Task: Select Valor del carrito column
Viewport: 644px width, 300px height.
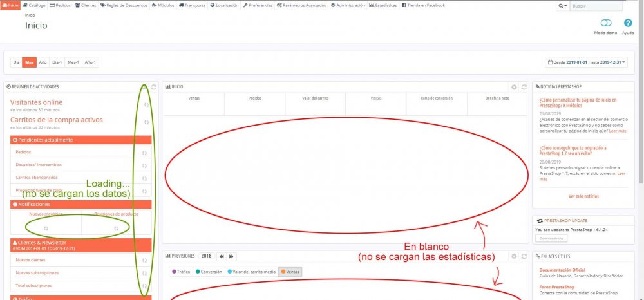Action: 316,104
